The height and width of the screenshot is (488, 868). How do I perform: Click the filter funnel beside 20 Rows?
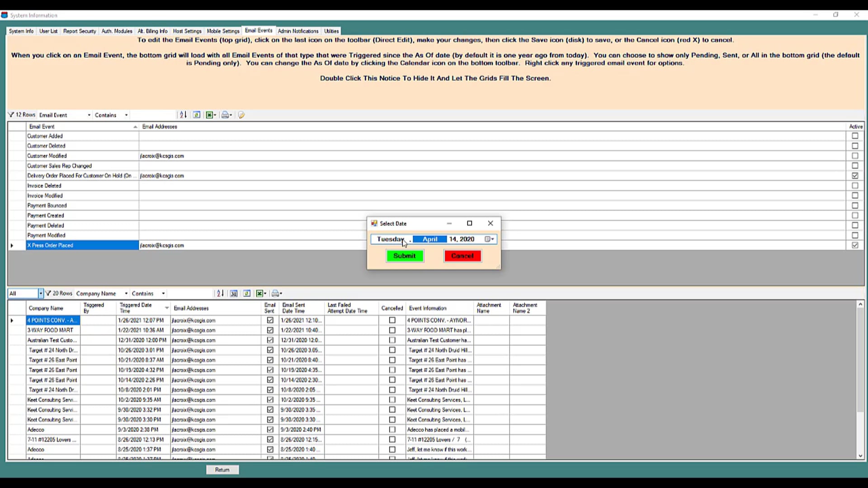48,293
